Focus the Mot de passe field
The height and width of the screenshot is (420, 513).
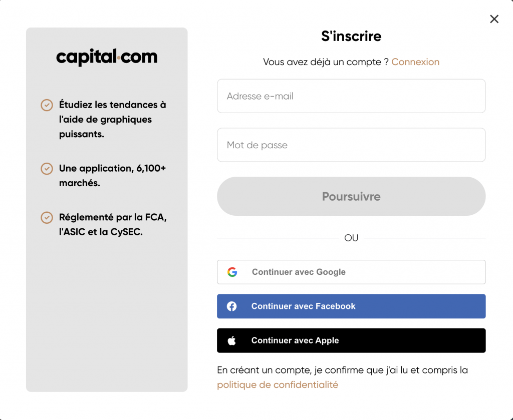351,145
